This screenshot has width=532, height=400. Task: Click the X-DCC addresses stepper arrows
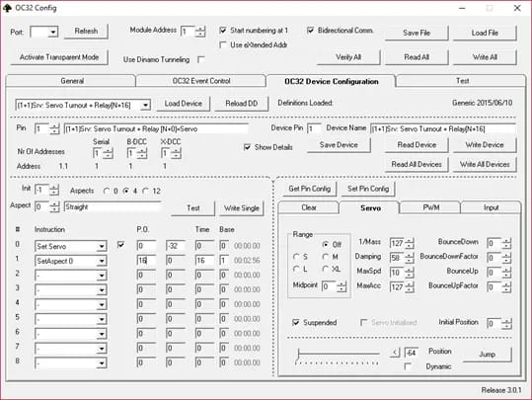tap(176, 154)
